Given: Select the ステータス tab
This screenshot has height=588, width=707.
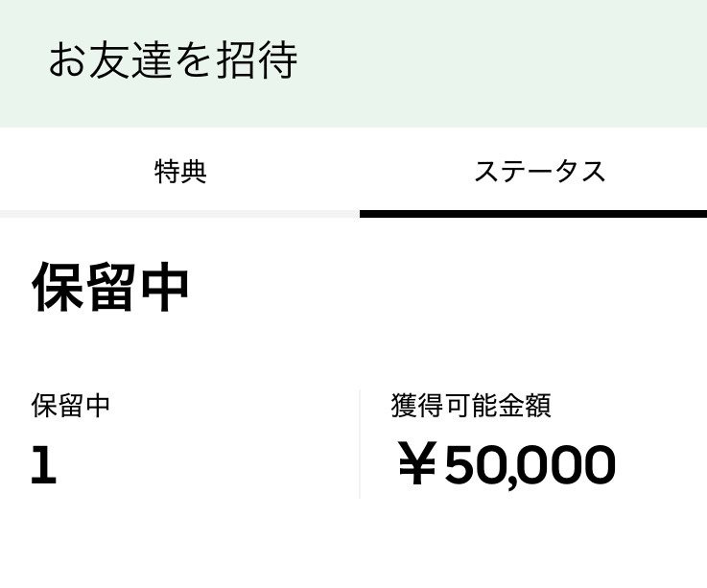Looking at the screenshot, I should (x=539, y=172).
